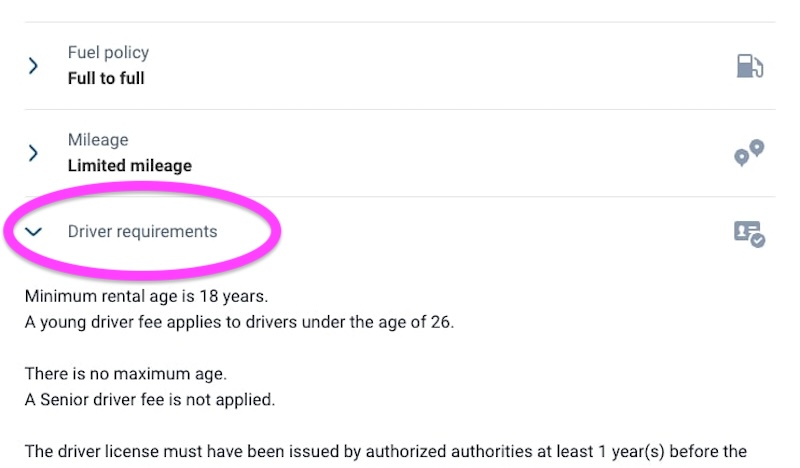Click 'There is no maximum age' text
The width and height of the screenshot is (800, 468).
(x=126, y=374)
